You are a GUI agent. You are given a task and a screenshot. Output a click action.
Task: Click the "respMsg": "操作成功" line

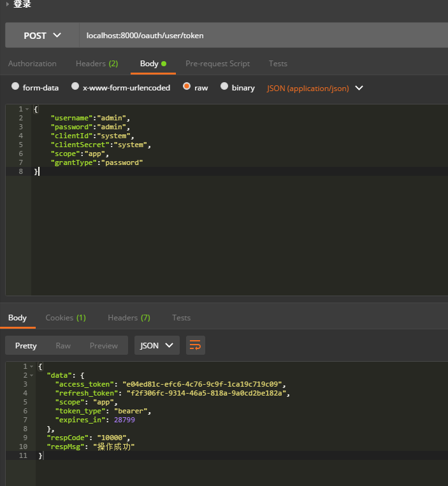(x=90, y=447)
